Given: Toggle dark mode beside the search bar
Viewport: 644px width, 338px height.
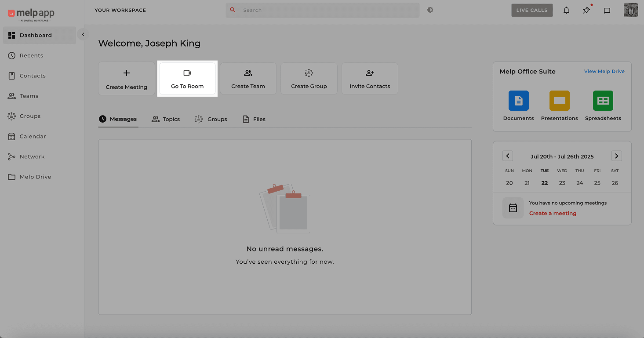Looking at the screenshot, I should tap(430, 10).
